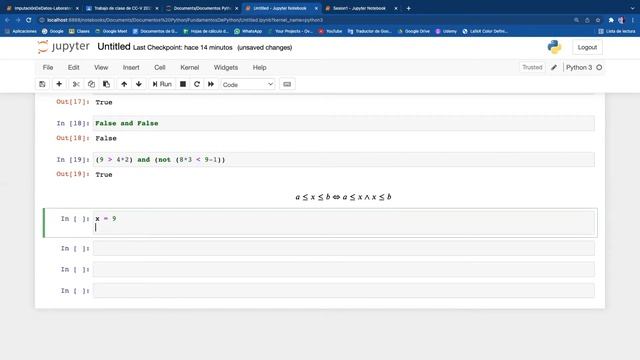Bookmark this page with the star icon
Screen dimensions: 640x360
[598, 20]
